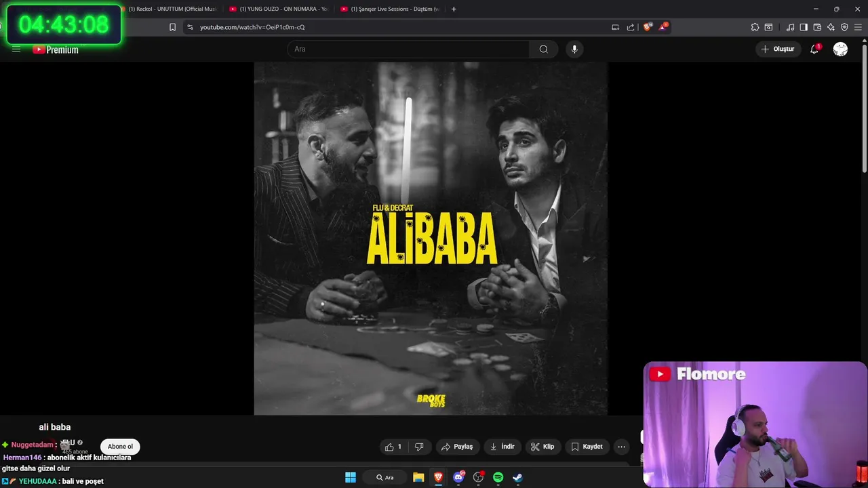Open Brave Rewards triangle icon

(x=663, y=27)
